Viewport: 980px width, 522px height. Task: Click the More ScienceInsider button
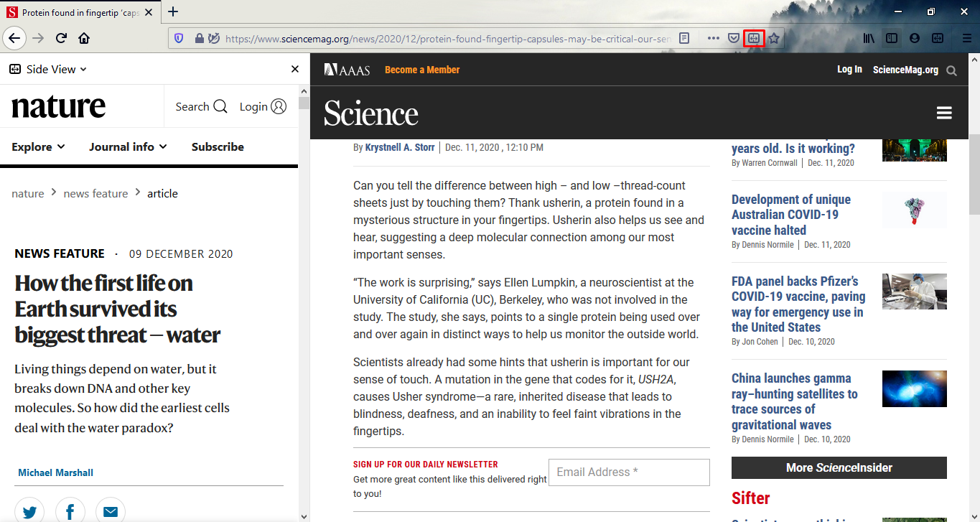839,467
